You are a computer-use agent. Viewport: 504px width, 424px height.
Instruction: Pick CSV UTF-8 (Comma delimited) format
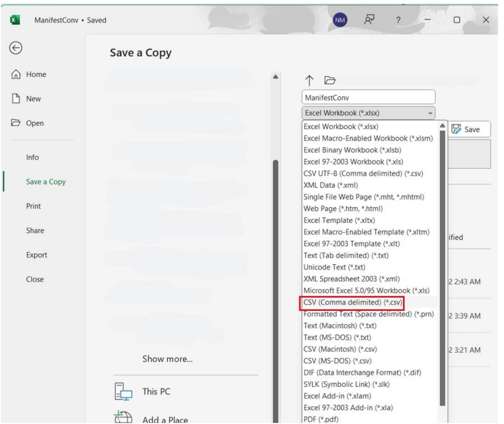coord(363,174)
